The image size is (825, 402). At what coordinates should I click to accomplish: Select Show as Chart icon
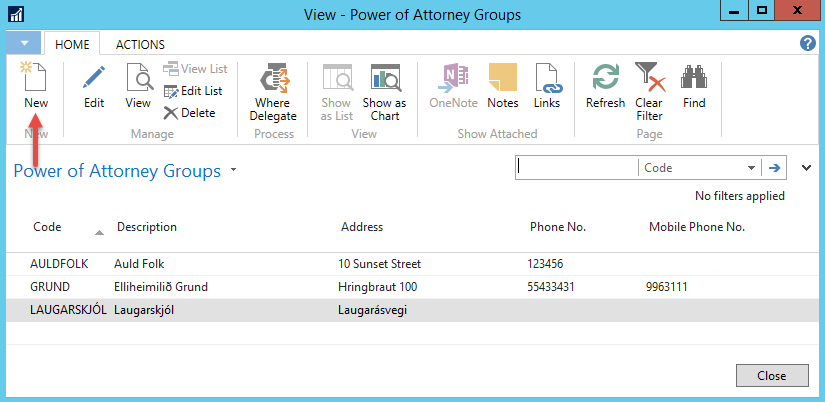[x=384, y=78]
